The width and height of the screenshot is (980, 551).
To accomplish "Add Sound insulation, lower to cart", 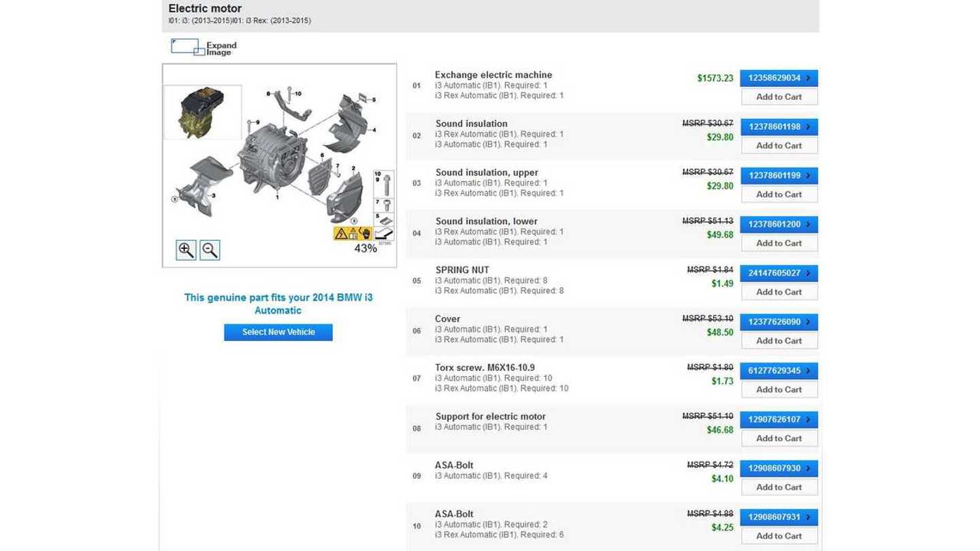I will [779, 243].
